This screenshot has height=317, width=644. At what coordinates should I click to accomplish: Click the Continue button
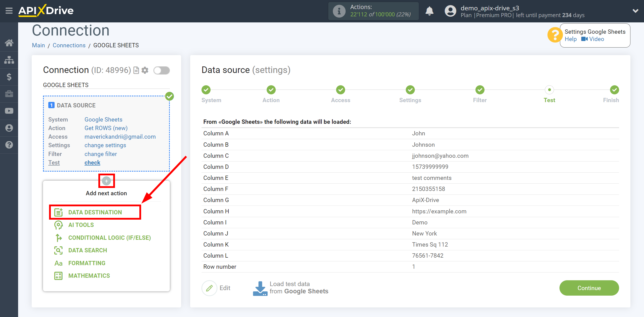589,288
